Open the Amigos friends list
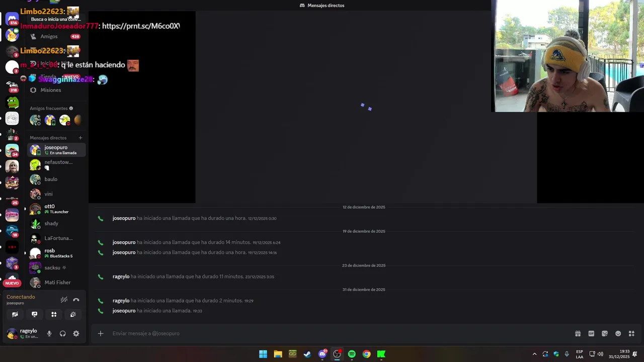 pos(56,36)
